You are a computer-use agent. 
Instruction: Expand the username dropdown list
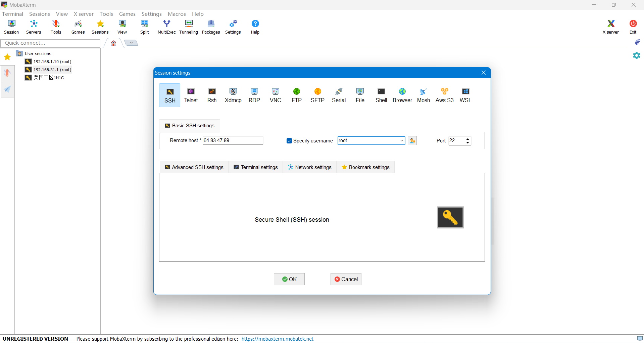pos(402,141)
